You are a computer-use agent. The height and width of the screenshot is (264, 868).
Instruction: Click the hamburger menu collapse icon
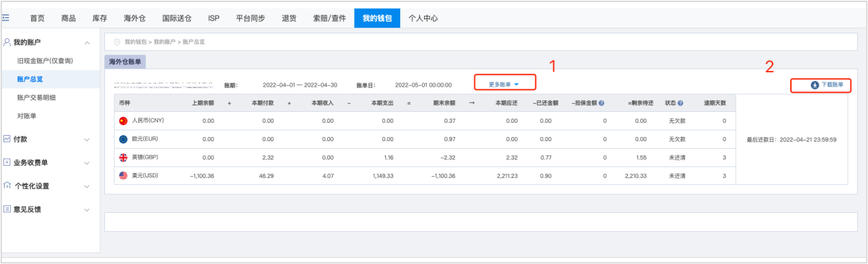pos(6,18)
